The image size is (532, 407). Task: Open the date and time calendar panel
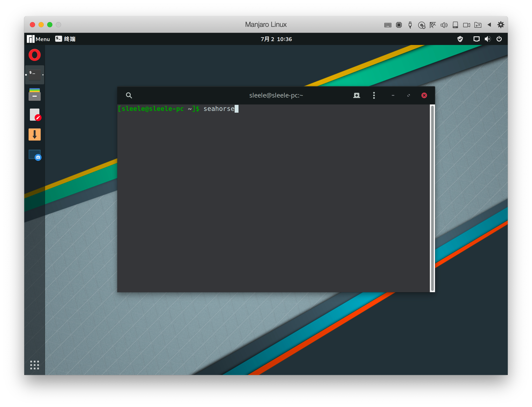click(x=276, y=39)
